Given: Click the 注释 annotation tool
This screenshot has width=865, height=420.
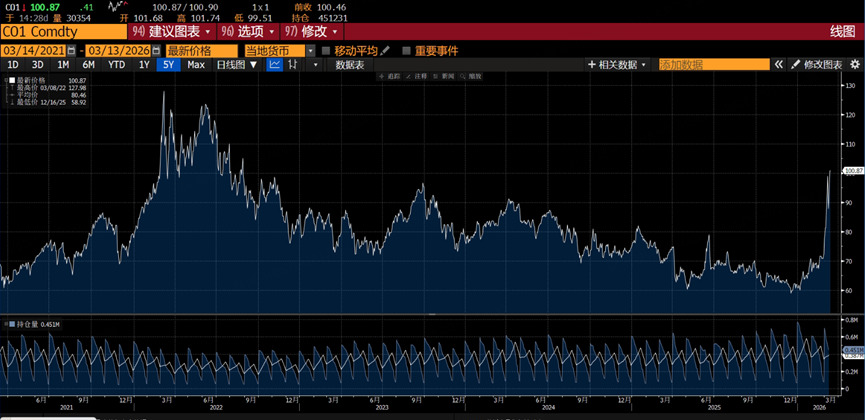Looking at the screenshot, I should pos(417,77).
